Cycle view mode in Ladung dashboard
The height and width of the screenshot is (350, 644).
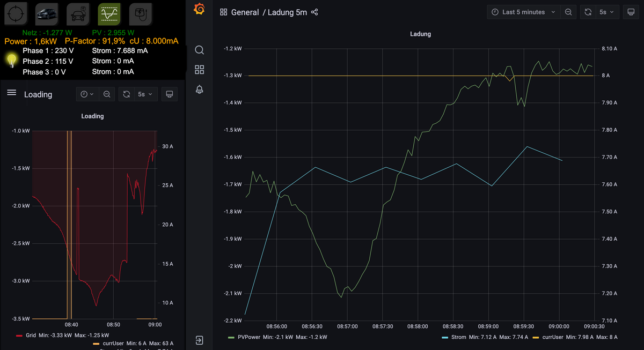pyautogui.click(x=631, y=12)
